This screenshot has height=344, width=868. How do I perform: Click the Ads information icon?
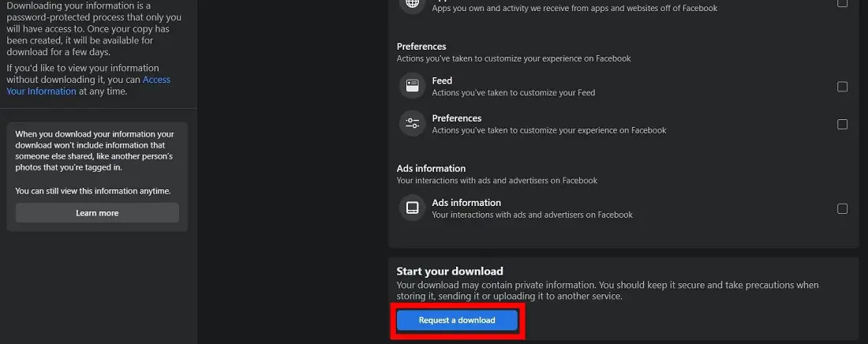412,208
